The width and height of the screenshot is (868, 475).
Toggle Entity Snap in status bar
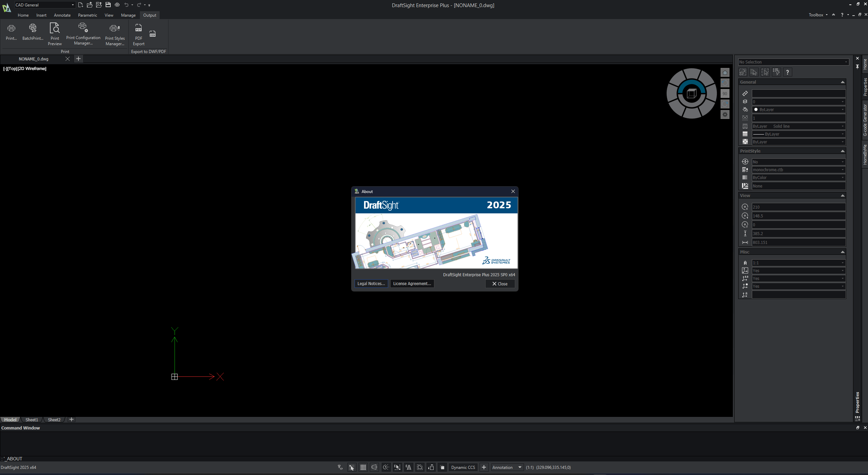[397, 467]
